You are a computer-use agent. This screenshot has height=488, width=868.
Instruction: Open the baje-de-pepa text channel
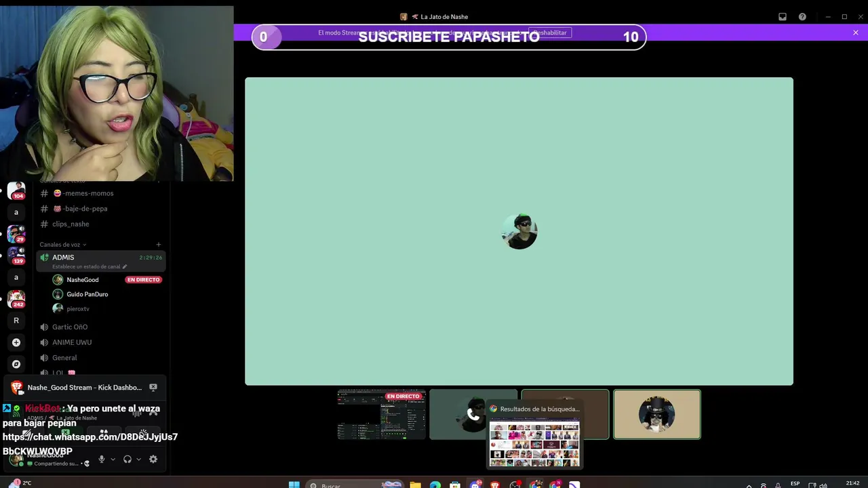100,209
